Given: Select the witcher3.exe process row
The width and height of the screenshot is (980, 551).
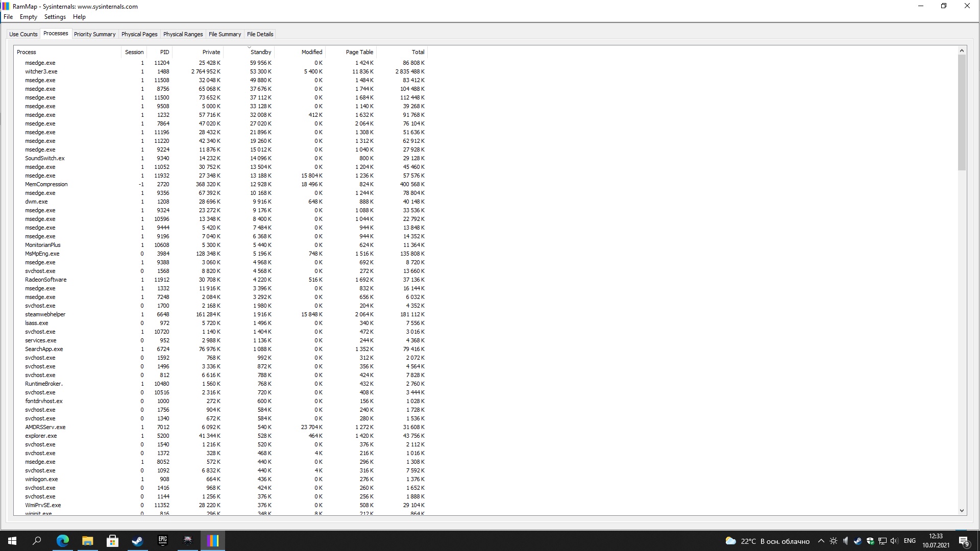Looking at the screenshot, I should pyautogui.click(x=220, y=71).
